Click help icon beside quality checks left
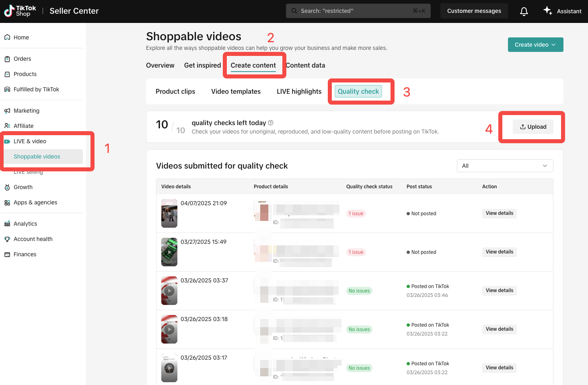588x385 pixels. (x=271, y=123)
